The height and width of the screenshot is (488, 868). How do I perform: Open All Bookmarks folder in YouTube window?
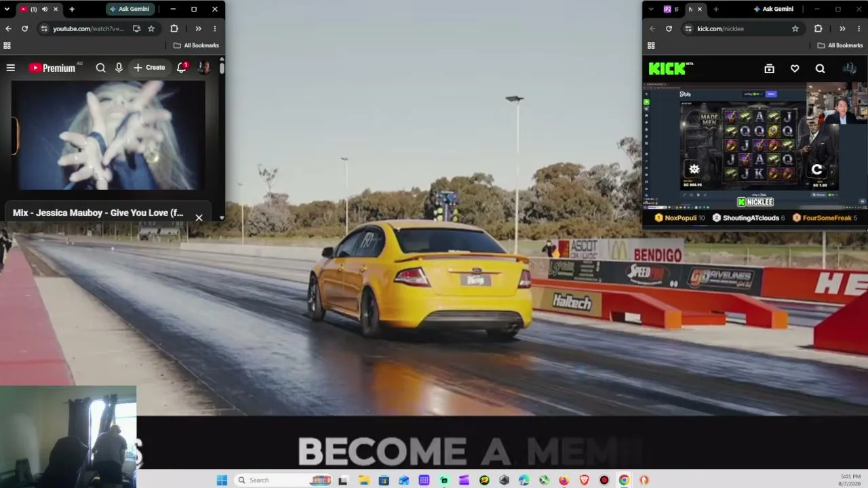pos(196,45)
